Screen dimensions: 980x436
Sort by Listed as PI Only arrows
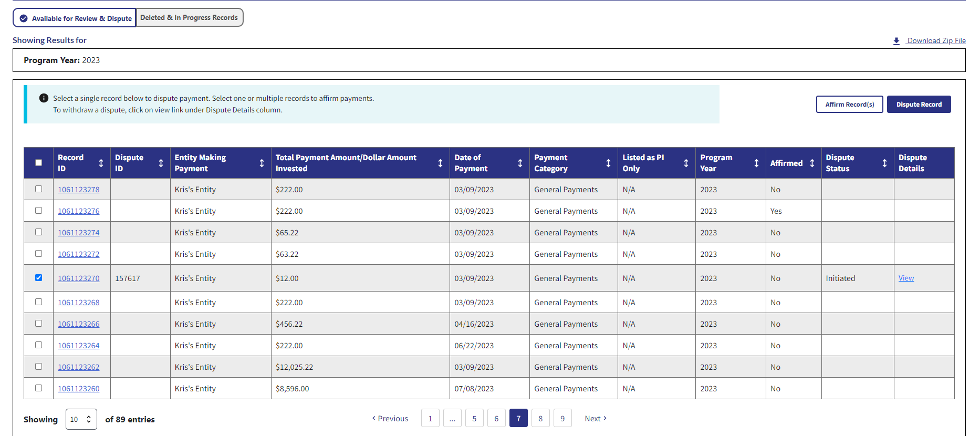[686, 163]
